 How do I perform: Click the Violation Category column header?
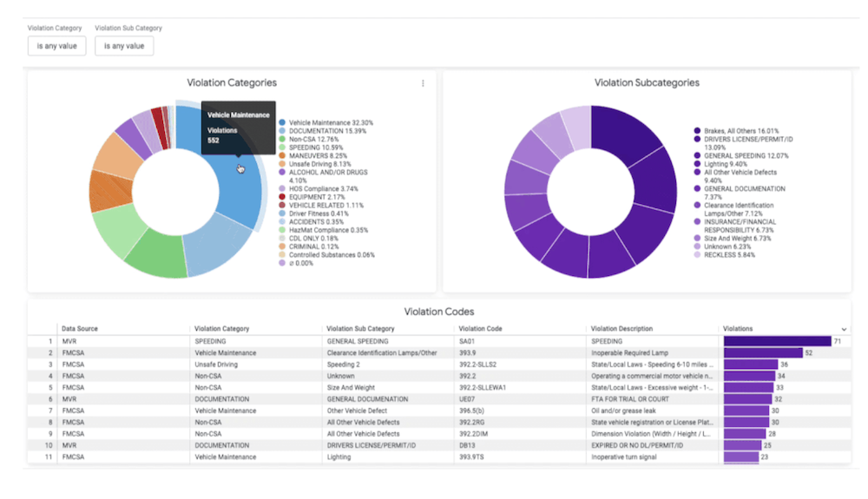click(x=222, y=329)
